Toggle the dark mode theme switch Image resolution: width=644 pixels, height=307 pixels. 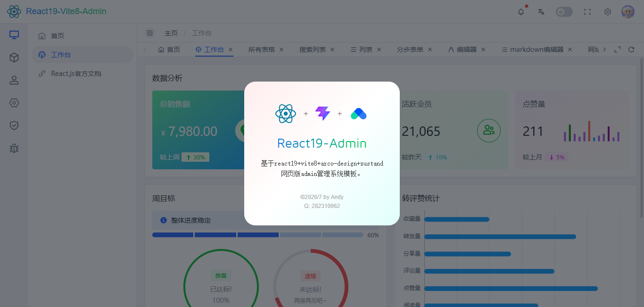coord(564,12)
